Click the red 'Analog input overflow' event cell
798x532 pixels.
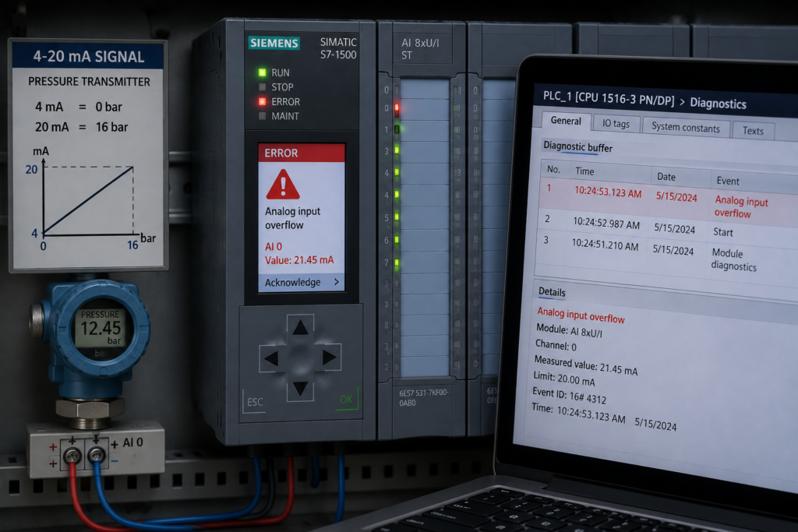pyautogui.click(x=741, y=207)
